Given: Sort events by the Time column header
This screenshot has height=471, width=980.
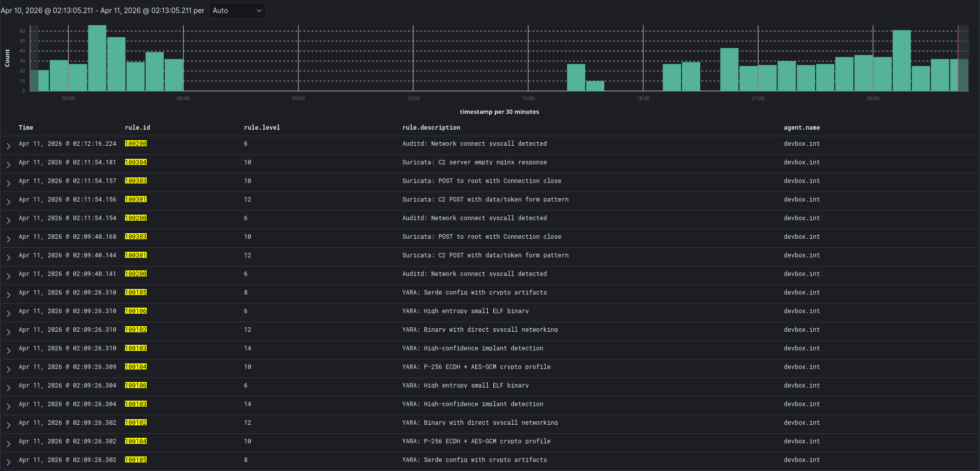Looking at the screenshot, I should (x=26, y=127).
